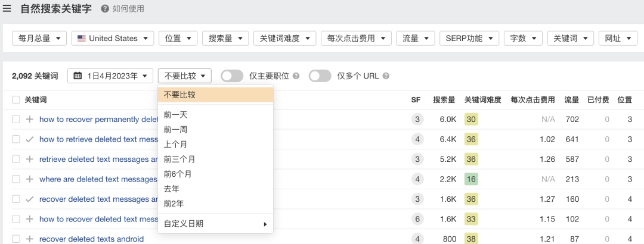644x244 pixels.
Task: Sort by 搜索量 column header
Action: click(x=444, y=99)
